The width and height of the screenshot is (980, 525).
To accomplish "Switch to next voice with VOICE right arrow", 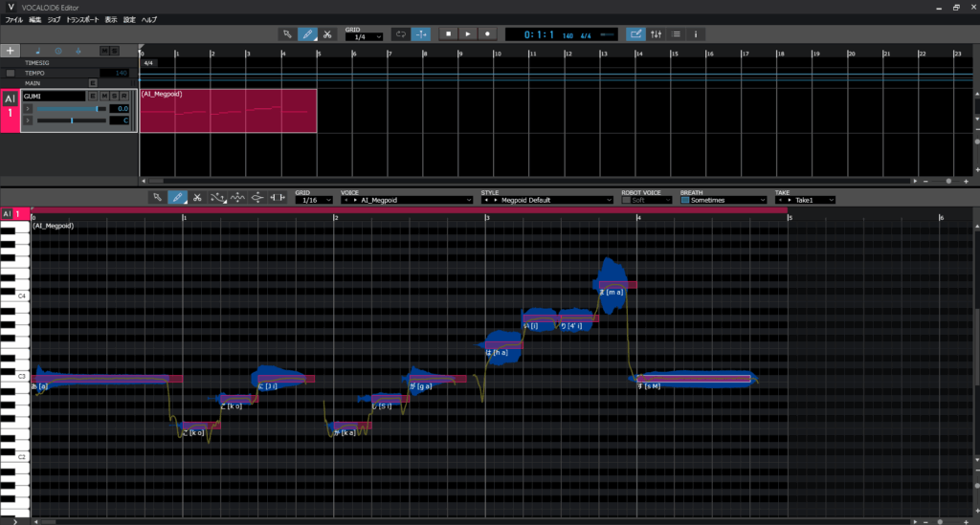I will [356, 201].
